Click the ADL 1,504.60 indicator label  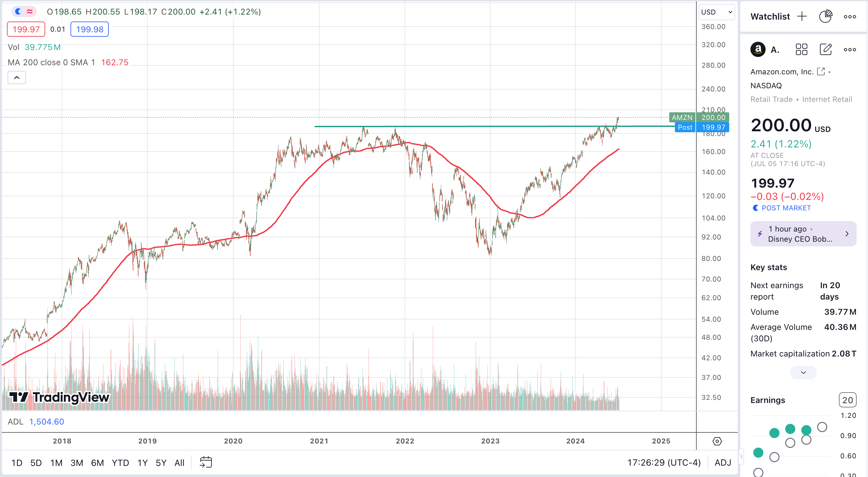[x=36, y=422]
